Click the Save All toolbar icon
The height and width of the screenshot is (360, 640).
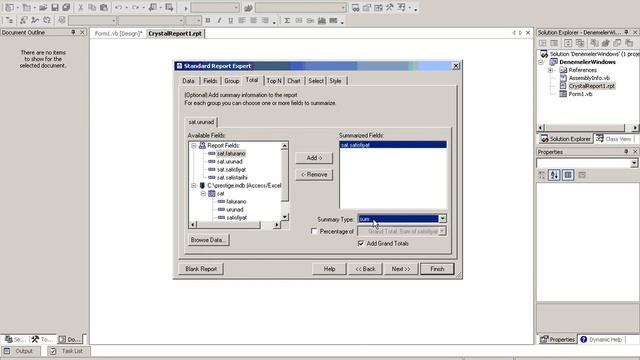66,7
